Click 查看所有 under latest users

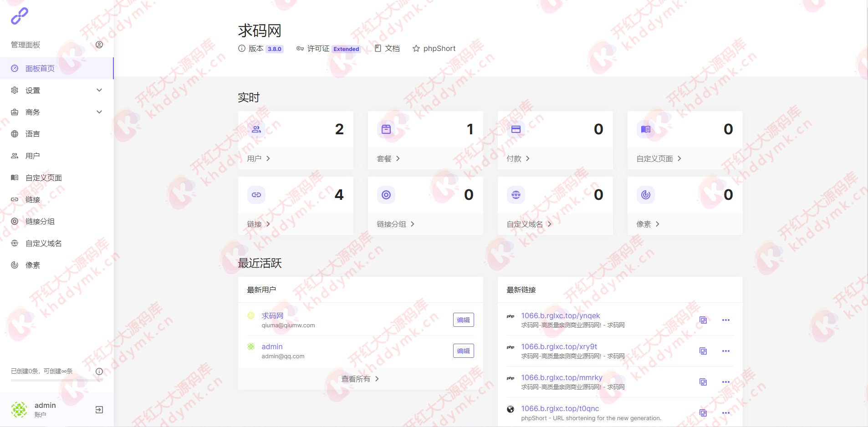360,379
